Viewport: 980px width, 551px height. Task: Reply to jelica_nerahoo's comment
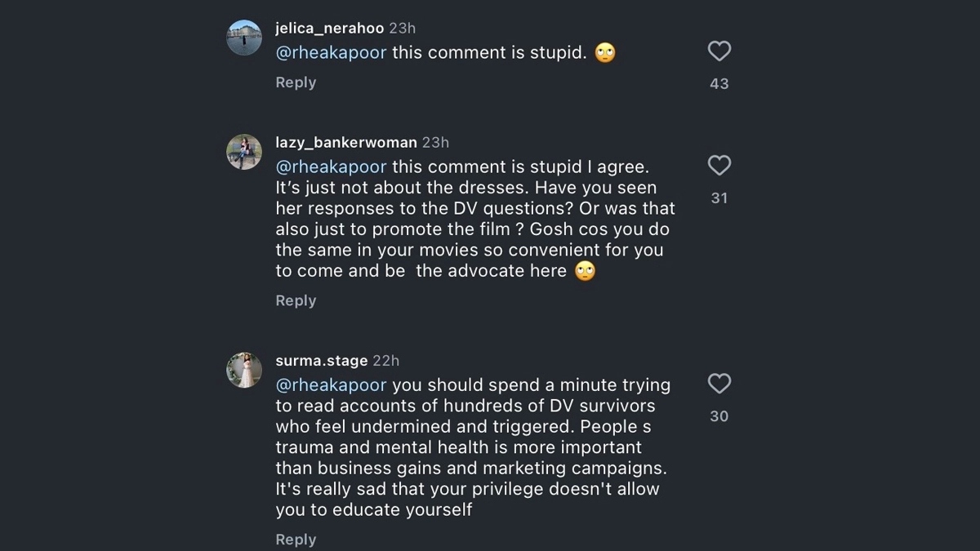[296, 82]
